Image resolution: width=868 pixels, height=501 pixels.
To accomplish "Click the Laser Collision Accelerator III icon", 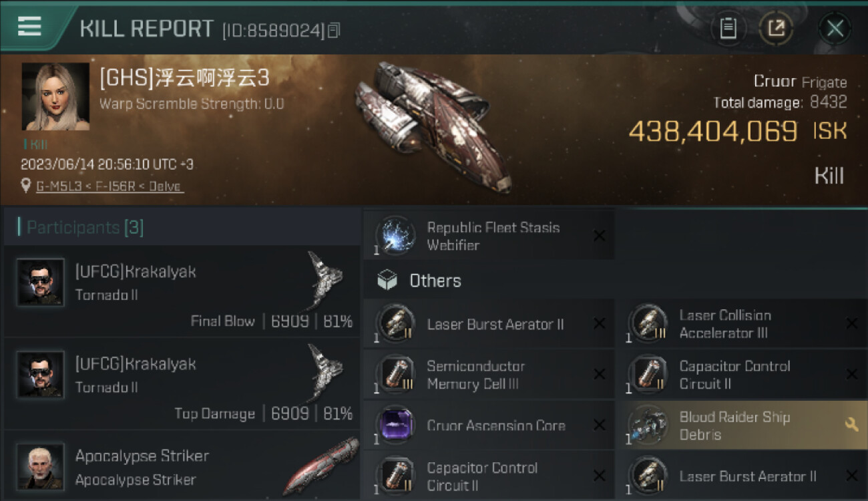I will (x=648, y=324).
